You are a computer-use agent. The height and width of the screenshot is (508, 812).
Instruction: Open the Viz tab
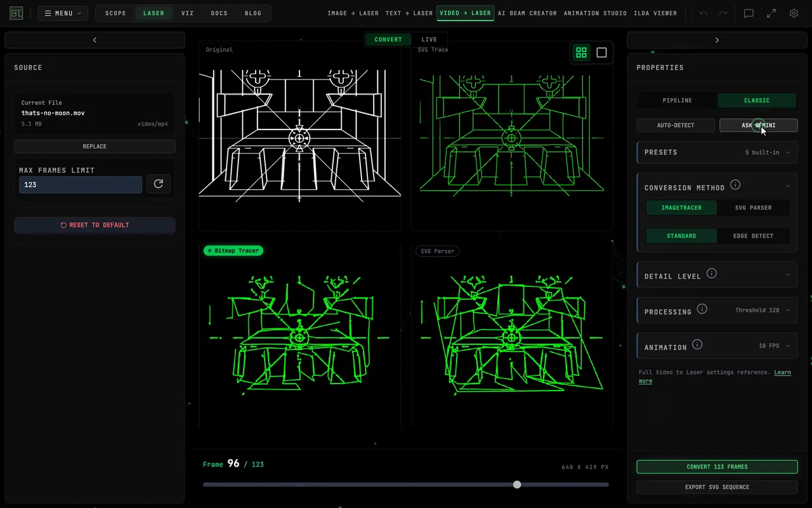(187, 13)
